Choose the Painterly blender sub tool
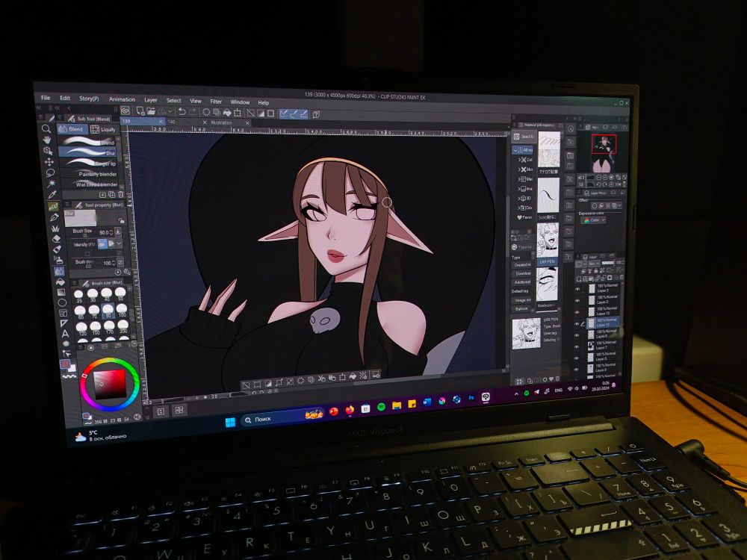Image resolution: width=747 pixels, height=560 pixels. 89,174
